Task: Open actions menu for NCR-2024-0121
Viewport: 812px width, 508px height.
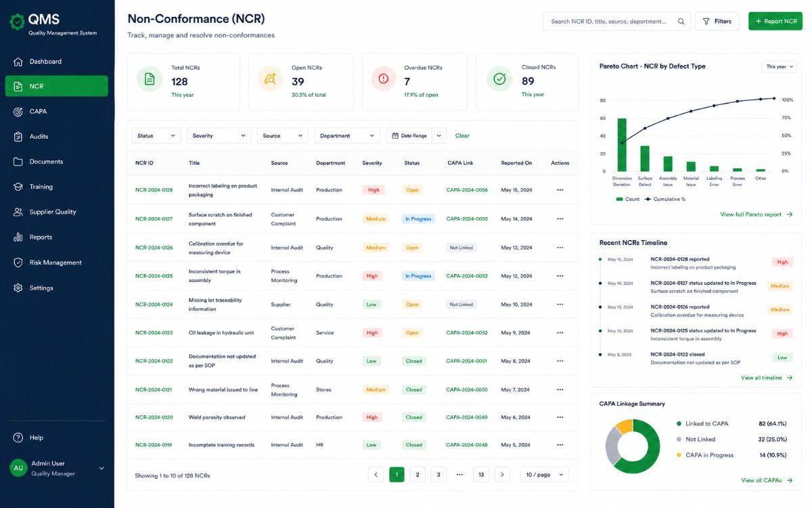Action: (560, 390)
